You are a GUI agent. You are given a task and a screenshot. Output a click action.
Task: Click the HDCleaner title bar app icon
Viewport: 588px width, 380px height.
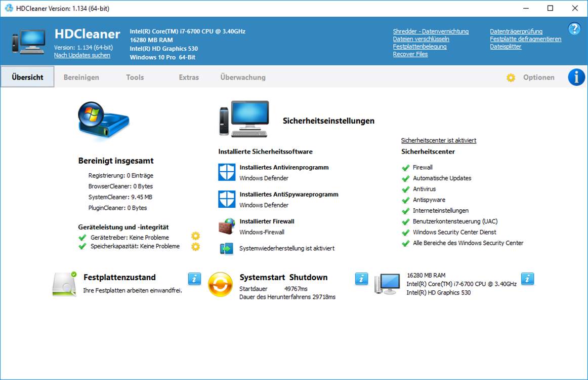coord(9,8)
